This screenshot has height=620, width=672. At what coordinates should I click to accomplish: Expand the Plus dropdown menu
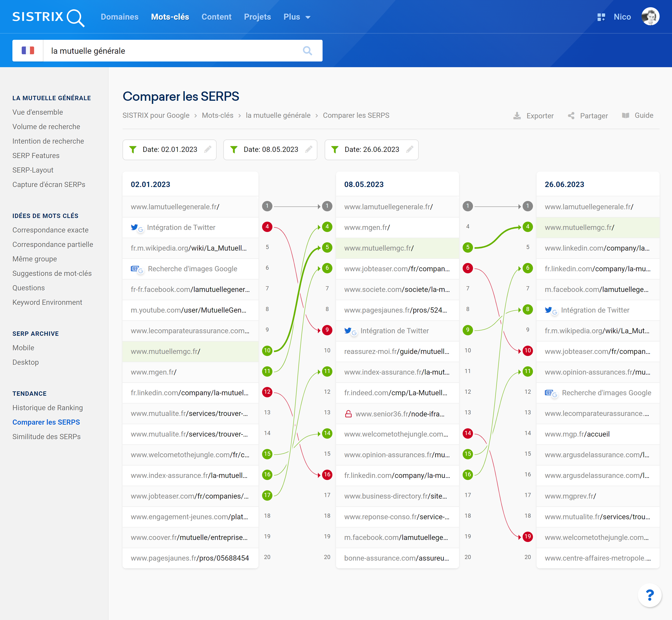297,17
